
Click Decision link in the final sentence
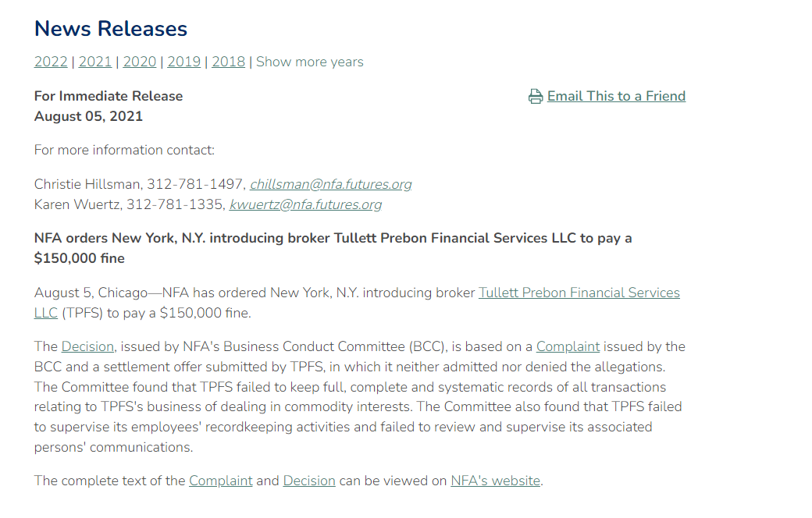pyautogui.click(x=309, y=481)
